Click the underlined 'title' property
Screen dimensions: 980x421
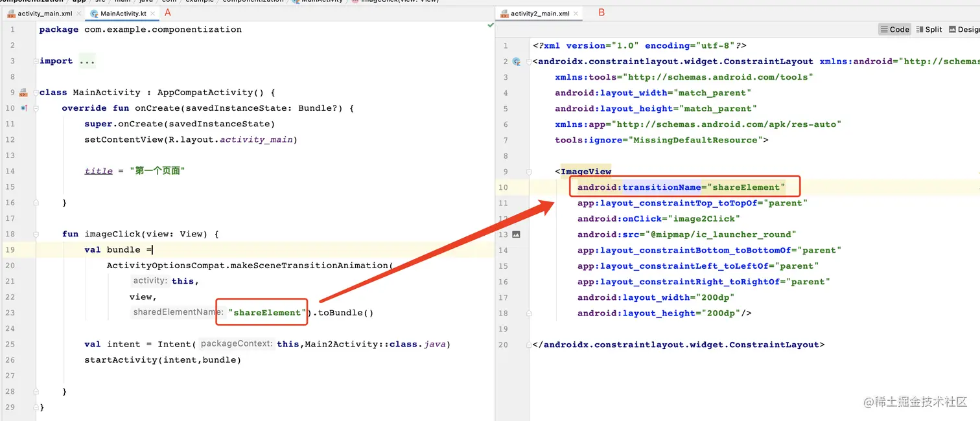(x=99, y=171)
